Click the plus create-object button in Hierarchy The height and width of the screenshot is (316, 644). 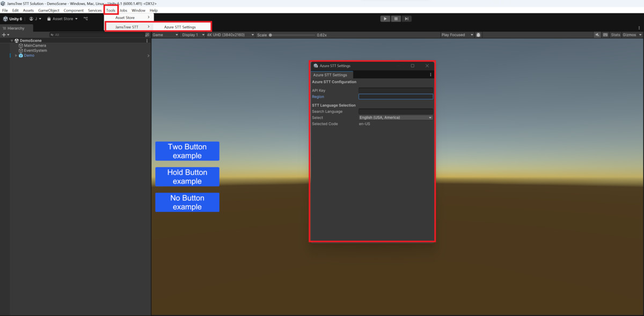[x=5, y=35]
